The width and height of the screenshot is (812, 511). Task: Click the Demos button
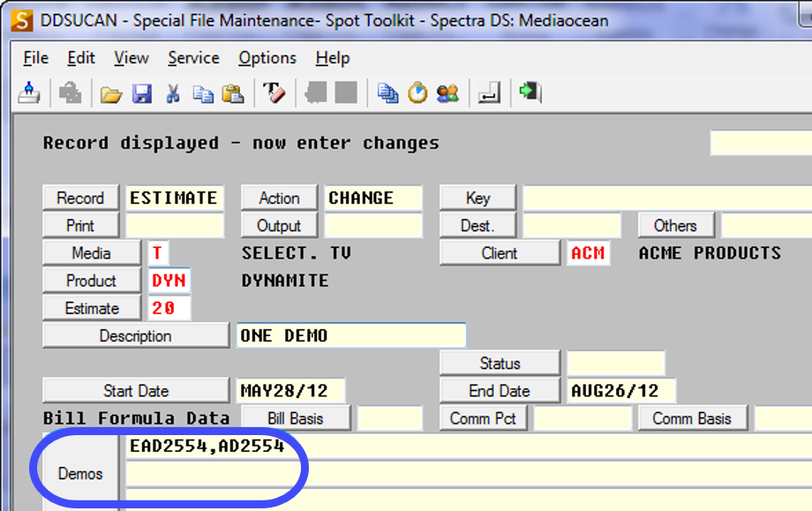[x=81, y=473]
